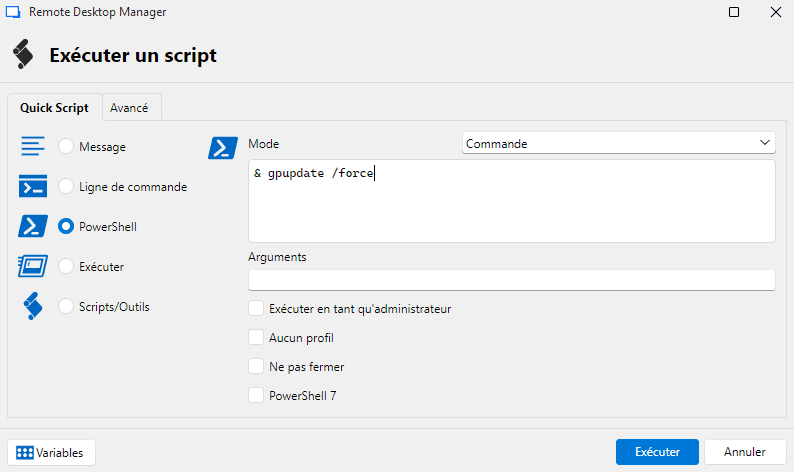This screenshot has width=794, height=472.
Task: Close the Remote Desktop Manager dialog
Action: pos(776,12)
